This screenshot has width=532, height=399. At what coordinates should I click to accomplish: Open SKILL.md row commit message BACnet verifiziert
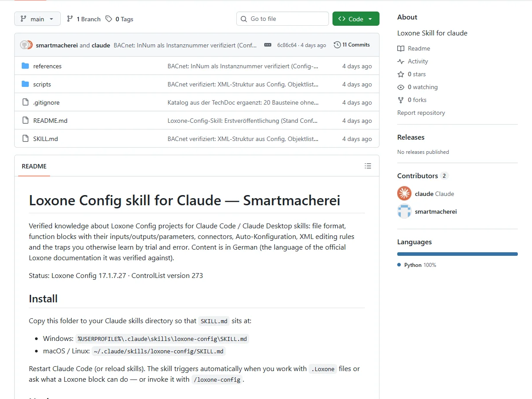tap(243, 139)
